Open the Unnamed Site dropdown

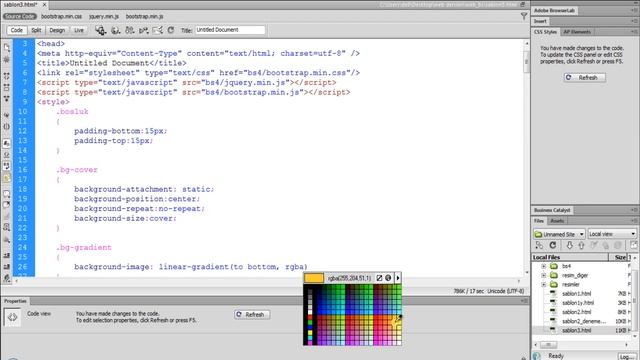click(x=559, y=234)
